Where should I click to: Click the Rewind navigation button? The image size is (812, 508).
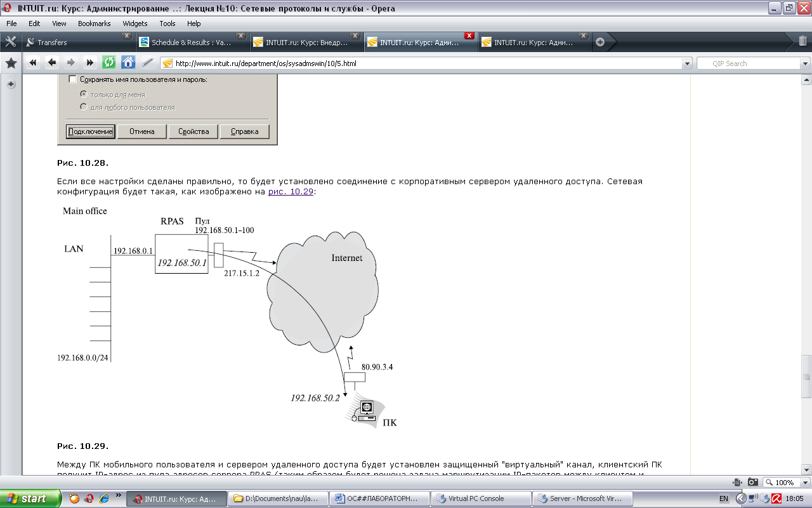click(x=33, y=63)
